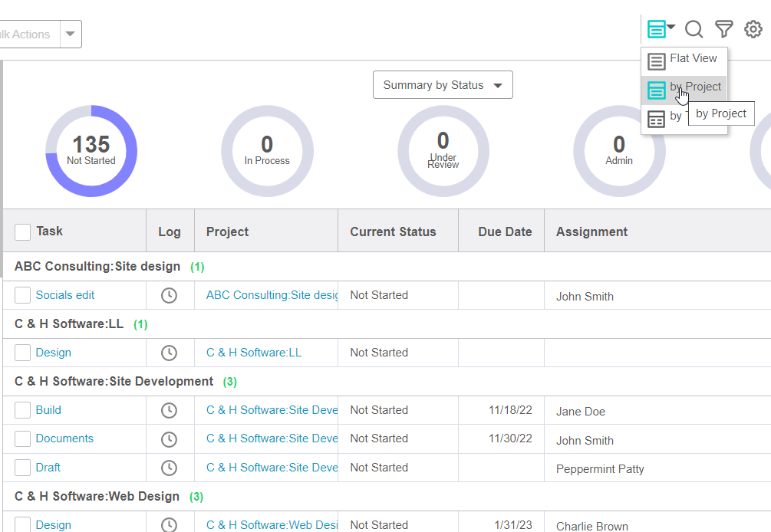Click the log clock icon for Build task
Viewport: 771px width, 532px height.
tap(170, 409)
